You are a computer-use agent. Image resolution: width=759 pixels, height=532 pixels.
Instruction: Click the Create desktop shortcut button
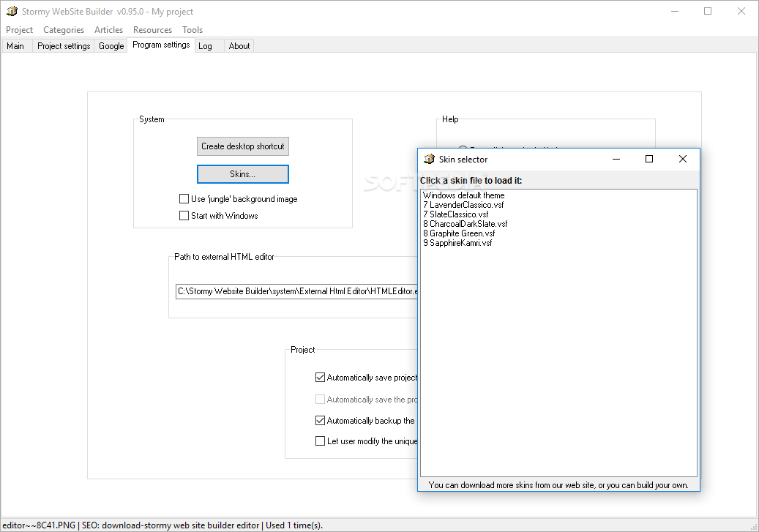pyautogui.click(x=242, y=146)
